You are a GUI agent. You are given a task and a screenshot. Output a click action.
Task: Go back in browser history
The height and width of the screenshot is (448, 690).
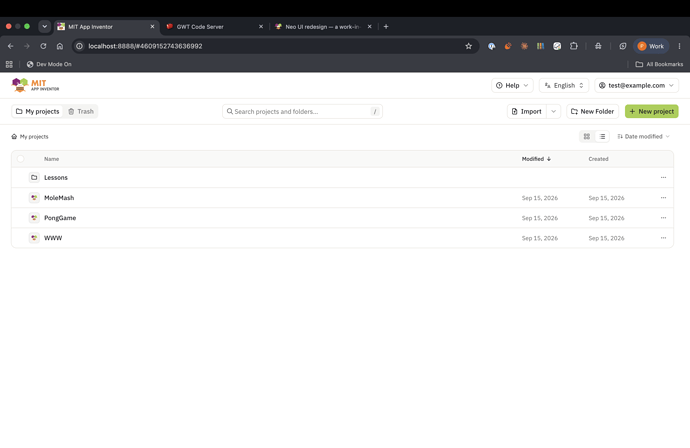point(11,46)
